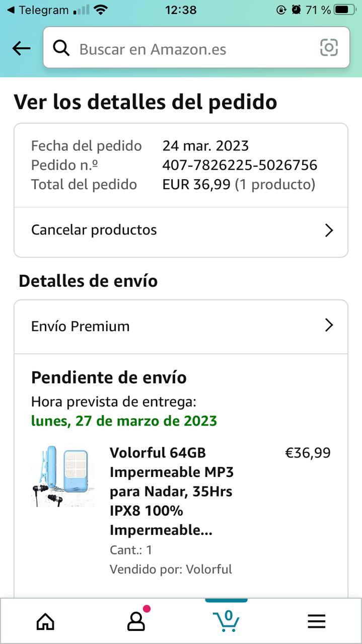Tap the Pendiente de envío heading

pos(109,377)
